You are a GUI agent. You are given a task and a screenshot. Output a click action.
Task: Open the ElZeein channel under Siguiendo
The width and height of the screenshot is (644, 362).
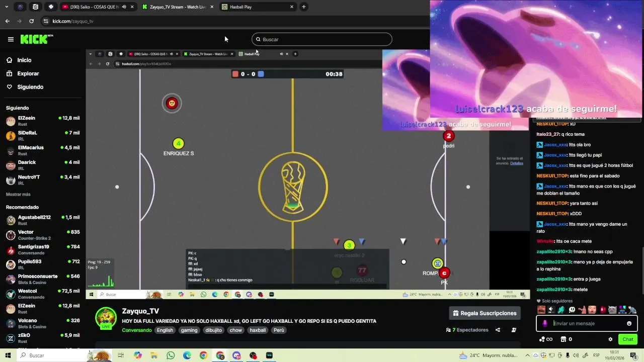[x=43, y=121]
